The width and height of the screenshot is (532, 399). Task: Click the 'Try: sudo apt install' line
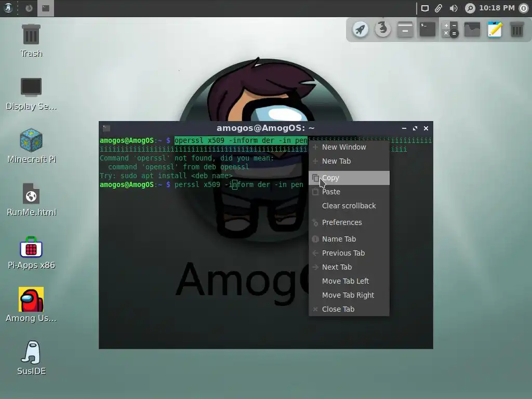coord(166,176)
